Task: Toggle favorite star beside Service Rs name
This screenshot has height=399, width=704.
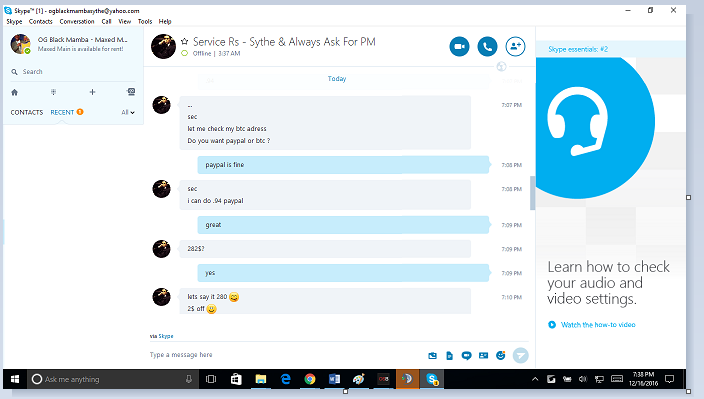Action: 185,42
